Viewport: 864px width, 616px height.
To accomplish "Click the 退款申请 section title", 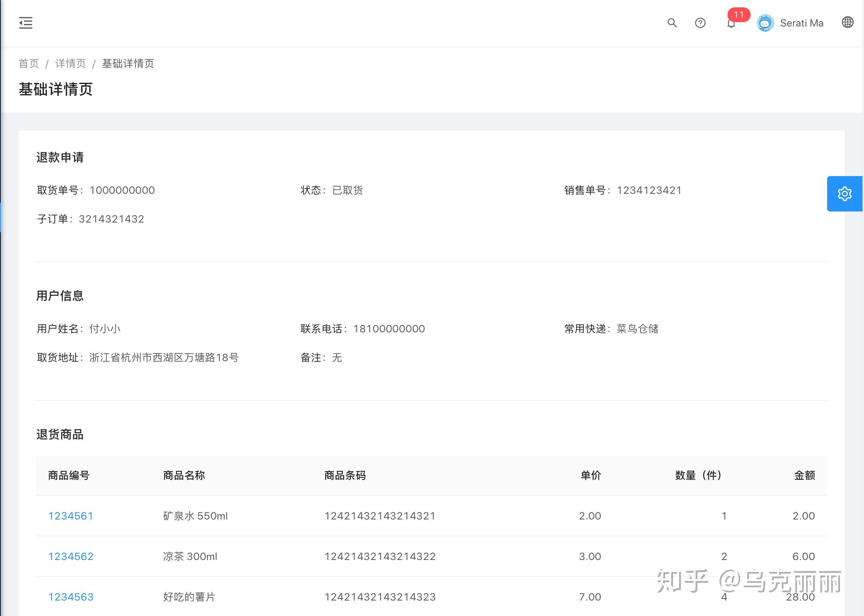I will [60, 157].
